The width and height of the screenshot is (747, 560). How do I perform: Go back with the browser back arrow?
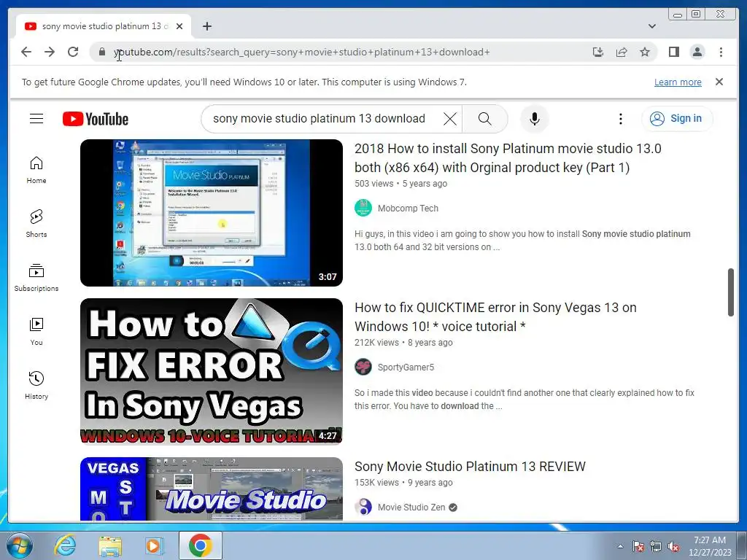click(x=26, y=52)
